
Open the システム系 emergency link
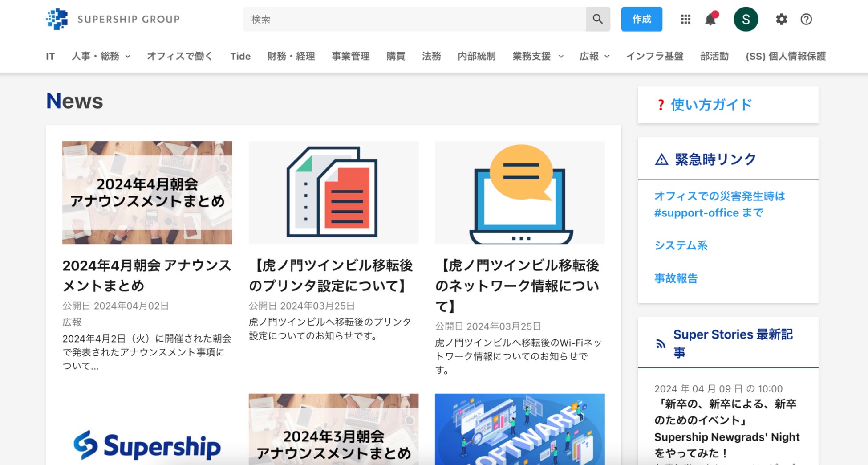pos(681,245)
